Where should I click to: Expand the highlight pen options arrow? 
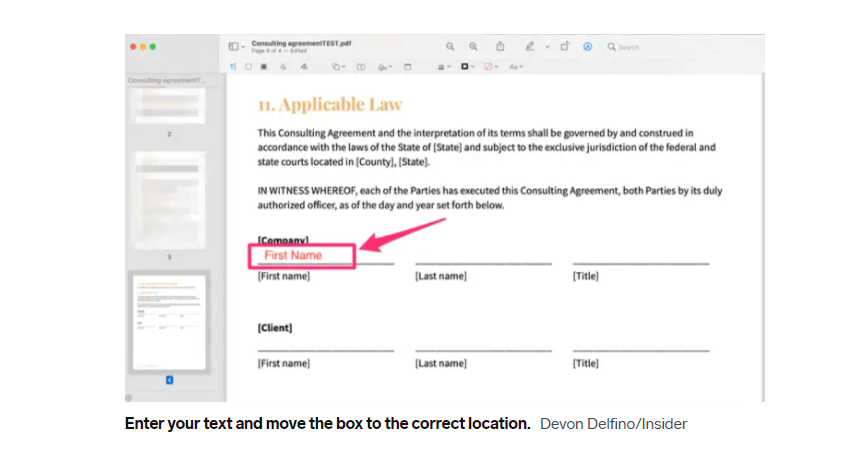point(545,47)
